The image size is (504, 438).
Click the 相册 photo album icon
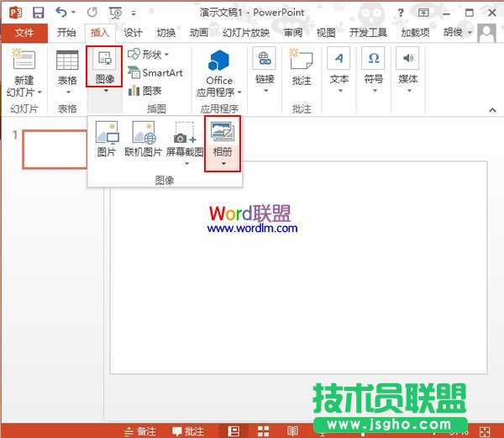[222, 131]
